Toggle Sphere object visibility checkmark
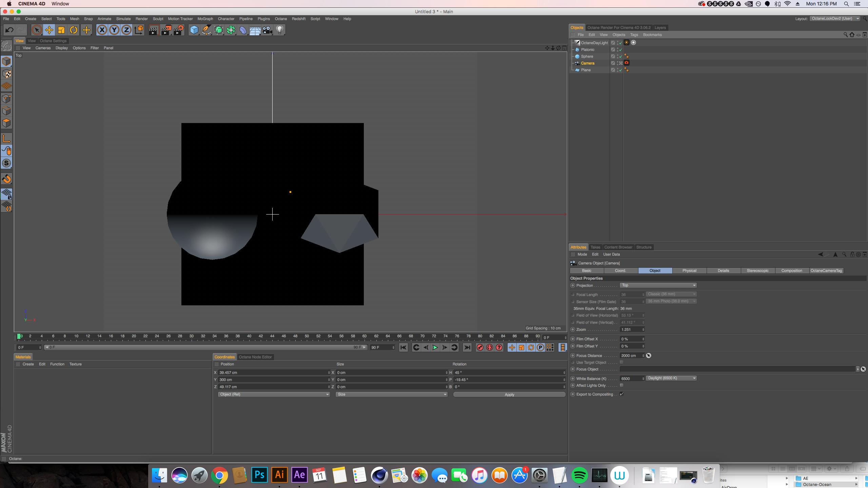The height and width of the screenshot is (488, 868). 620,57
